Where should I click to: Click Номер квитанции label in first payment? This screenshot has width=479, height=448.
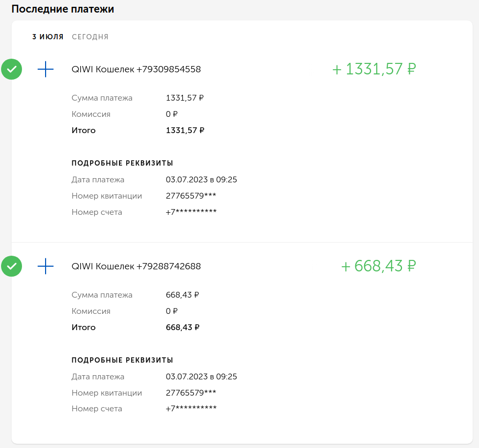point(106,196)
